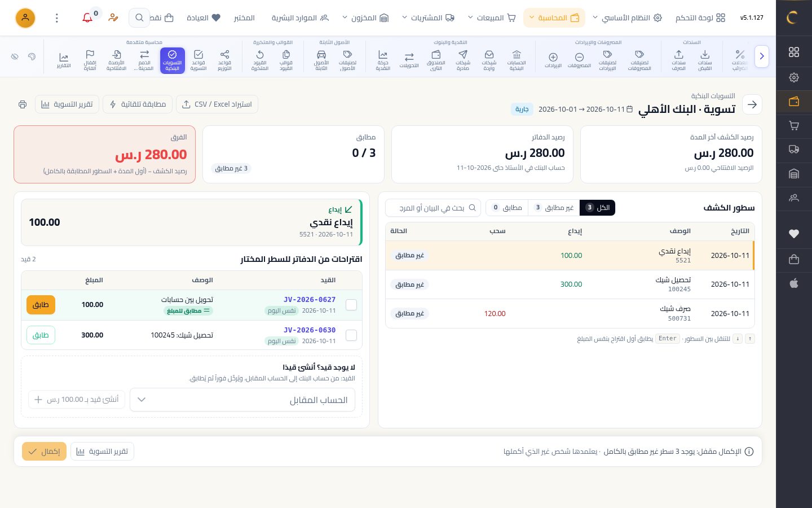Click the red notification bell
The width and height of the screenshot is (812, 508).
(87, 18)
